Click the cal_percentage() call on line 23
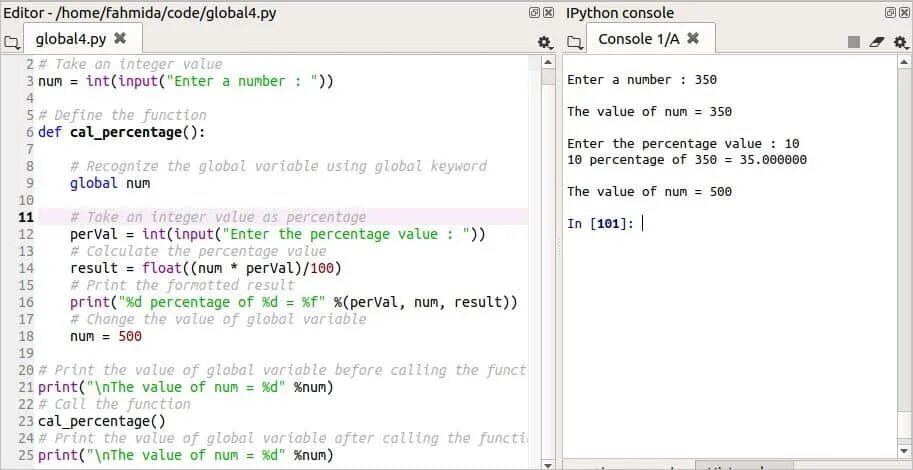 (102, 421)
